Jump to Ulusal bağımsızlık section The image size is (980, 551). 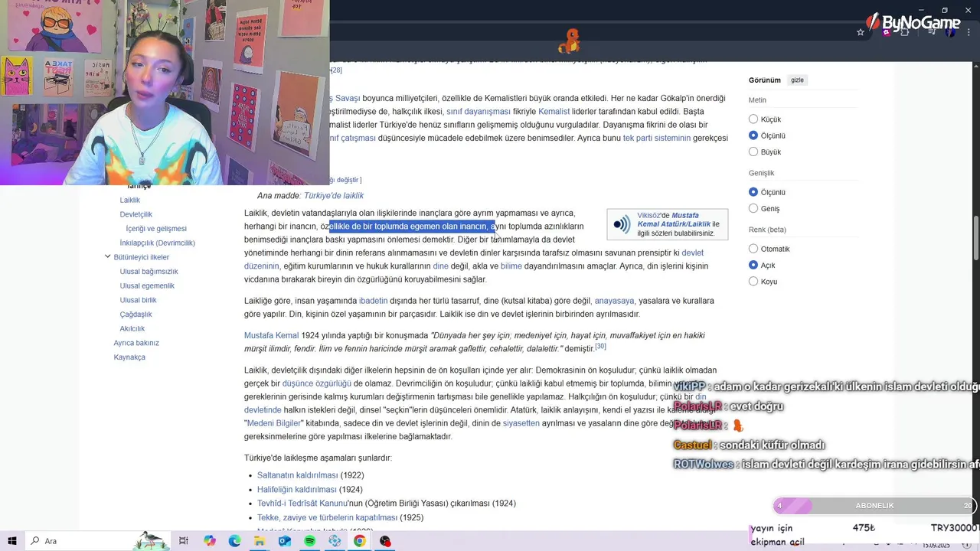149,272
